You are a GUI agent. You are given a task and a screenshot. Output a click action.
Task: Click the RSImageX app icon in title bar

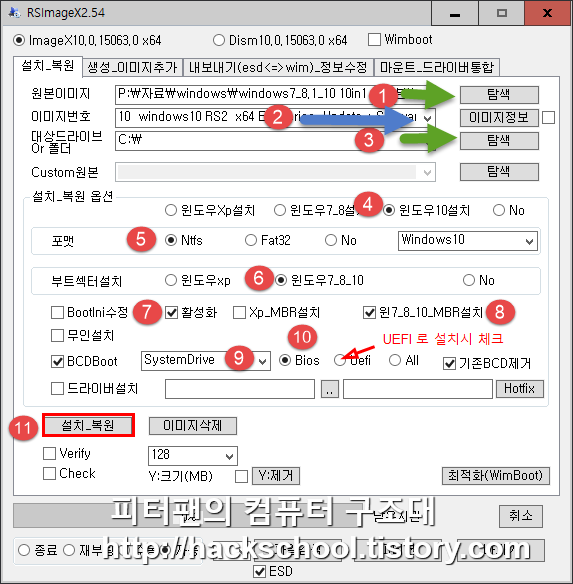click(x=15, y=13)
